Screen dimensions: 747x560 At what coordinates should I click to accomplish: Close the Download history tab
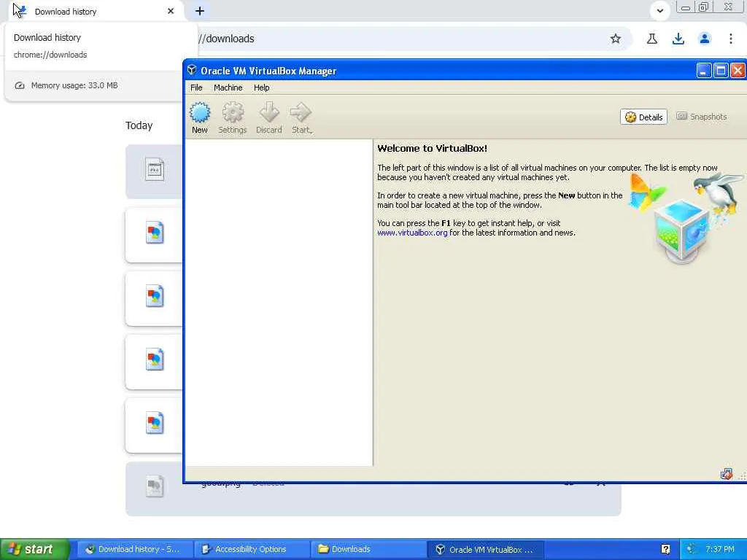171,11
